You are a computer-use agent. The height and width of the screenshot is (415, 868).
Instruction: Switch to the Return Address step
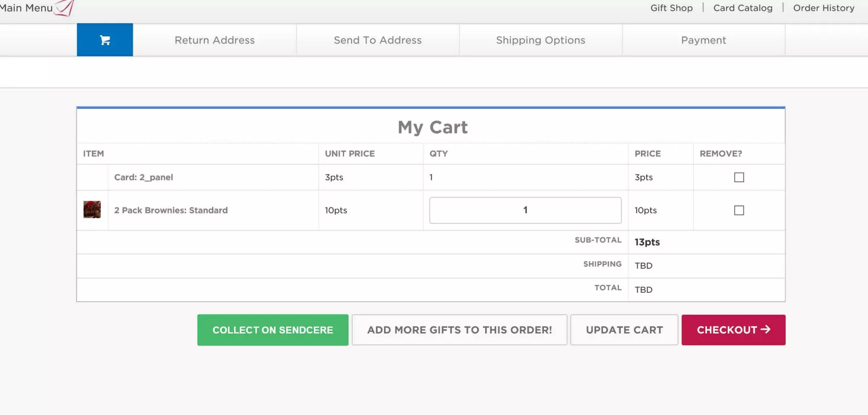click(x=214, y=40)
